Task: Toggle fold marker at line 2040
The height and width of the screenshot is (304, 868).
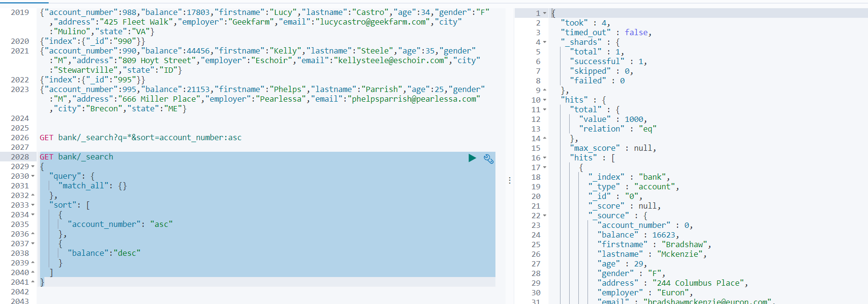Action: [33, 273]
